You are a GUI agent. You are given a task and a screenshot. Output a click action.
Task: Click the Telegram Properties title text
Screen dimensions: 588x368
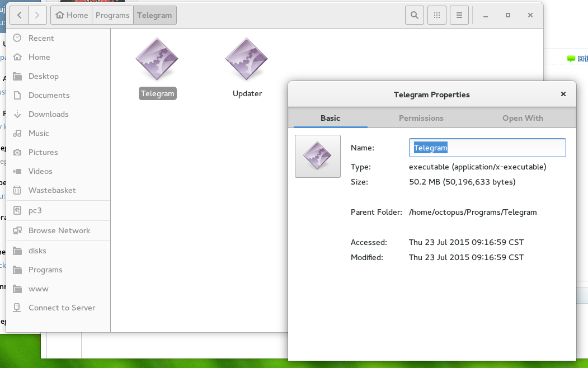point(431,95)
